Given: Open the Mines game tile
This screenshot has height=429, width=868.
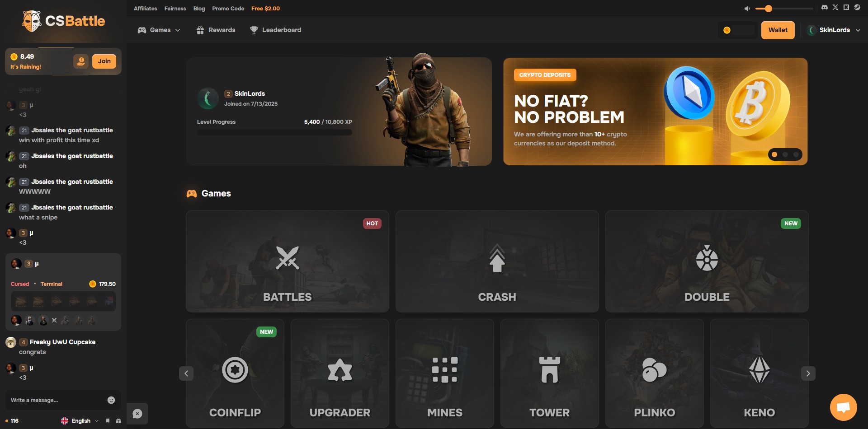Looking at the screenshot, I should tap(445, 373).
